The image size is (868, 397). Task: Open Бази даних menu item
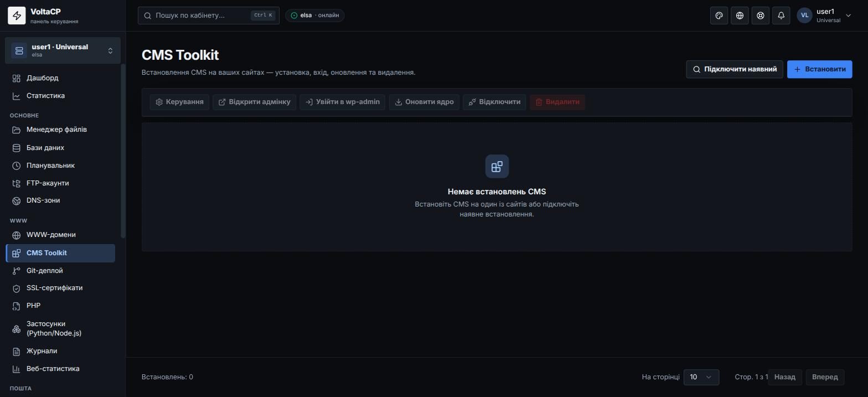point(60,148)
